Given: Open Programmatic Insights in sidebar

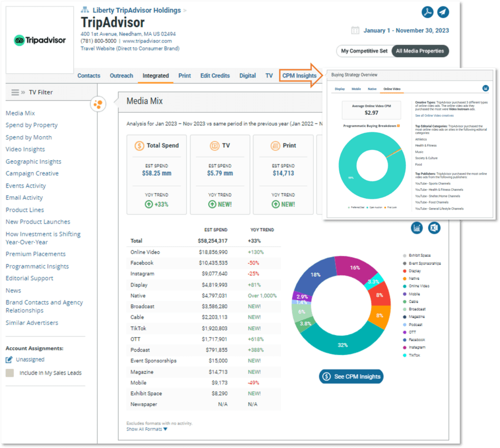Looking at the screenshot, I should [37, 266].
